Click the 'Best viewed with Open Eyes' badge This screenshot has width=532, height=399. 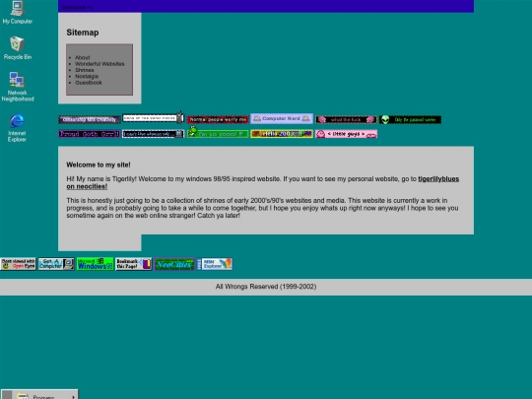pos(19,264)
